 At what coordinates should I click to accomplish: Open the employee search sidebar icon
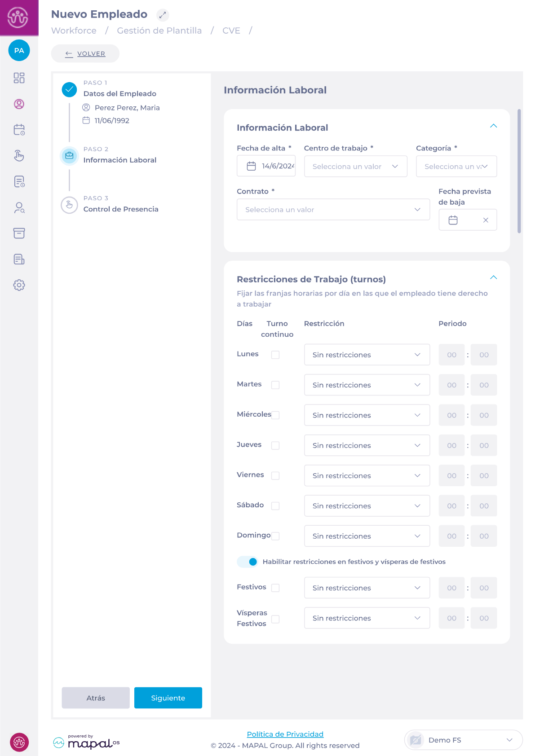click(x=19, y=207)
